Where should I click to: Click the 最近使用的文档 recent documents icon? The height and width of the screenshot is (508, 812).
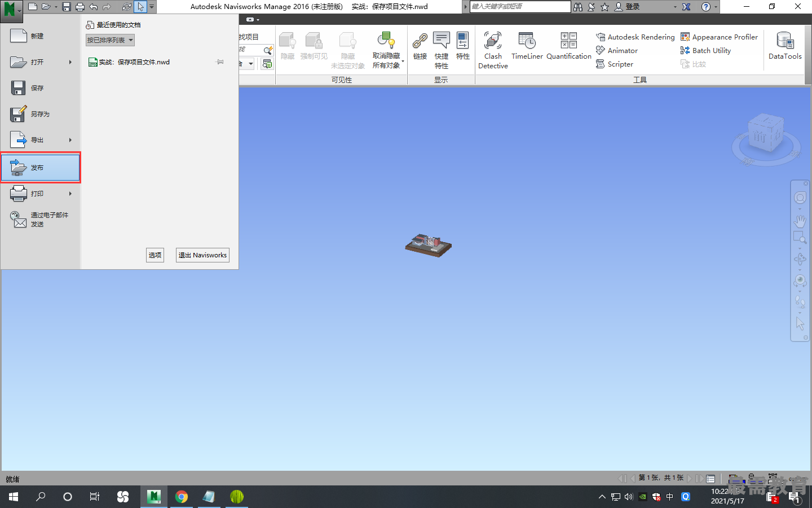tap(90, 25)
